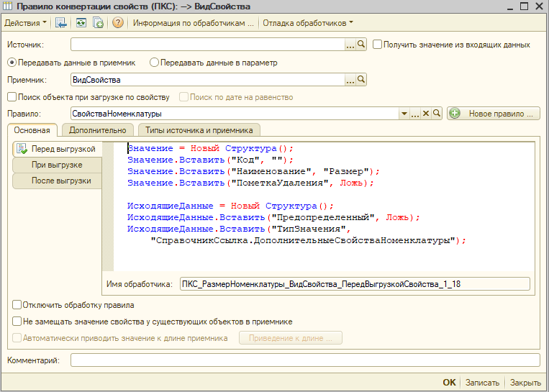Toggle Не замещать значение свойства checkbox
This screenshot has height=392, width=549.
pyautogui.click(x=17, y=322)
